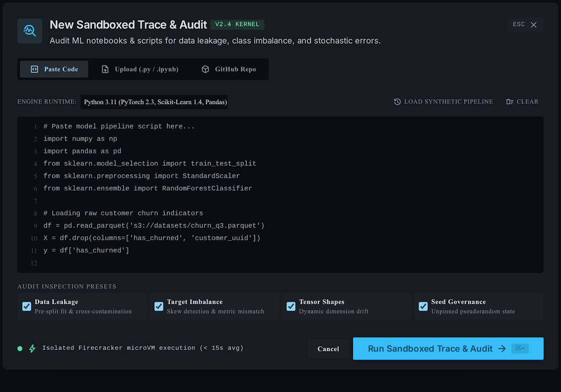Screen dimensions: 561x392
Task: Click the Paste Code tab icon
Action: (x=34, y=69)
